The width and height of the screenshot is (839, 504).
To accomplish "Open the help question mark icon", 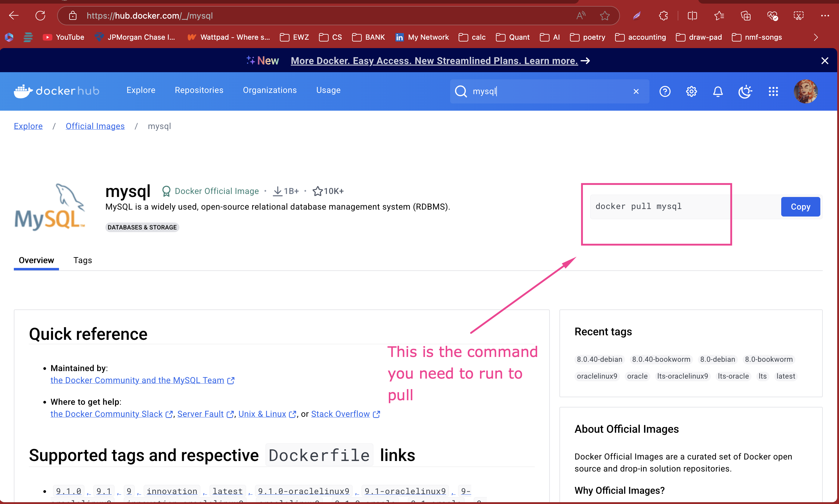I will [x=665, y=91].
